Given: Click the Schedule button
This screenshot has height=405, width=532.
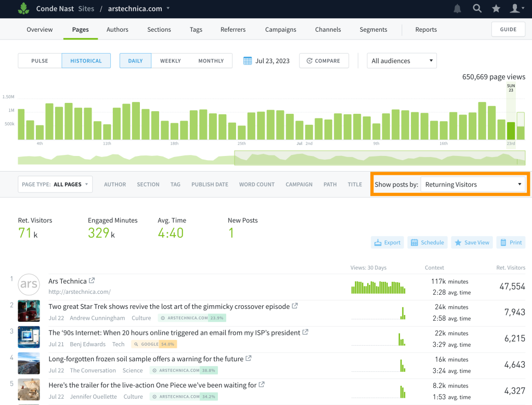Looking at the screenshot, I should click(x=427, y=242).
